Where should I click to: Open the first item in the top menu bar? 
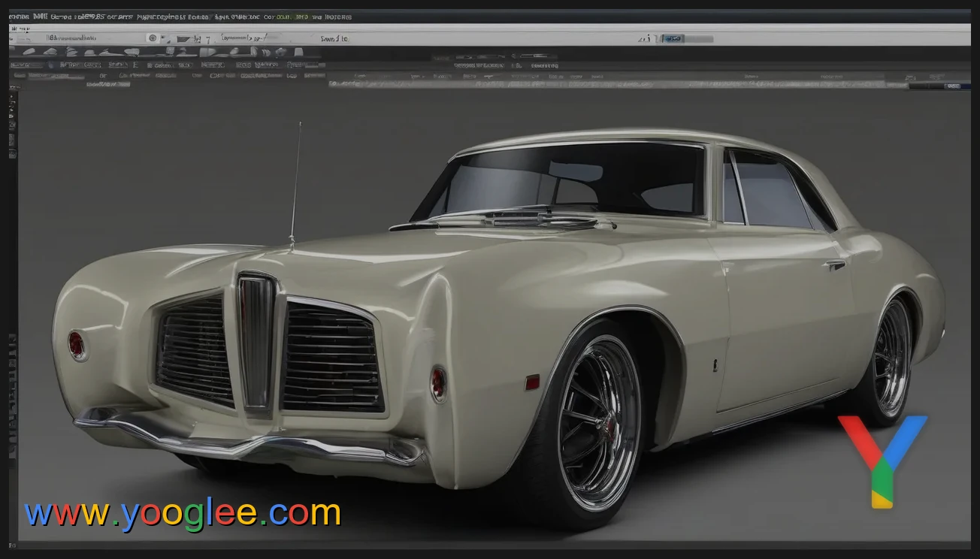(x=20, y=17)
